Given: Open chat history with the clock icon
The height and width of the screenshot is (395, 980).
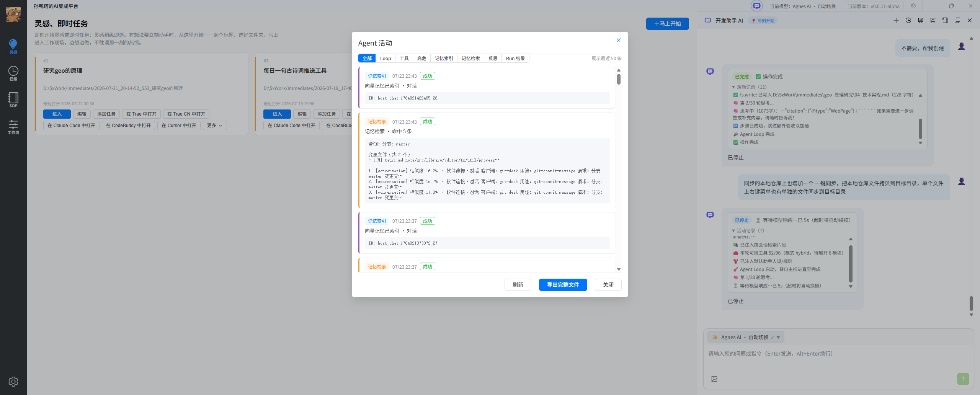Looking at the screenshot, I should coord(908,20).
